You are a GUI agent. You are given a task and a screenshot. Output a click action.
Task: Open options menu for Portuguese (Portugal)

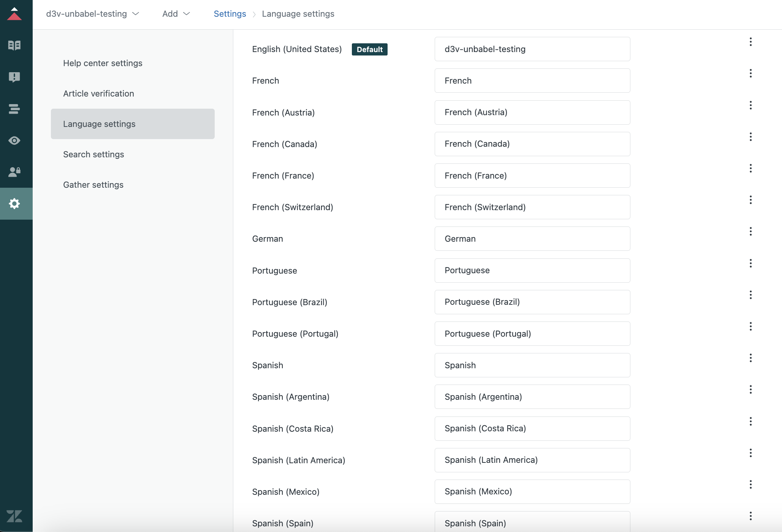coord(750,326)
